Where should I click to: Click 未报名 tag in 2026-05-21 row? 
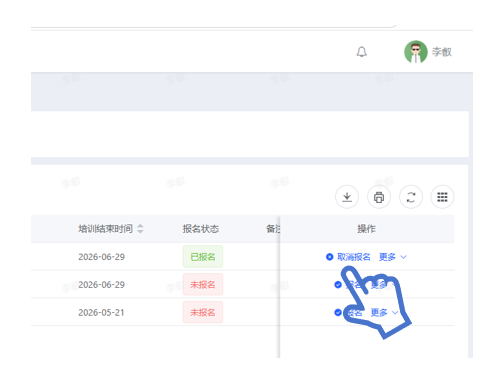pyautogui.click(x=203, y=312)
